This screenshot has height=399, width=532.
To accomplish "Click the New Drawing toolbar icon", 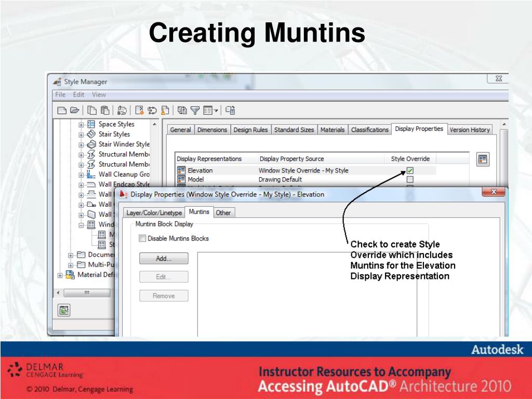I will 62,110.
